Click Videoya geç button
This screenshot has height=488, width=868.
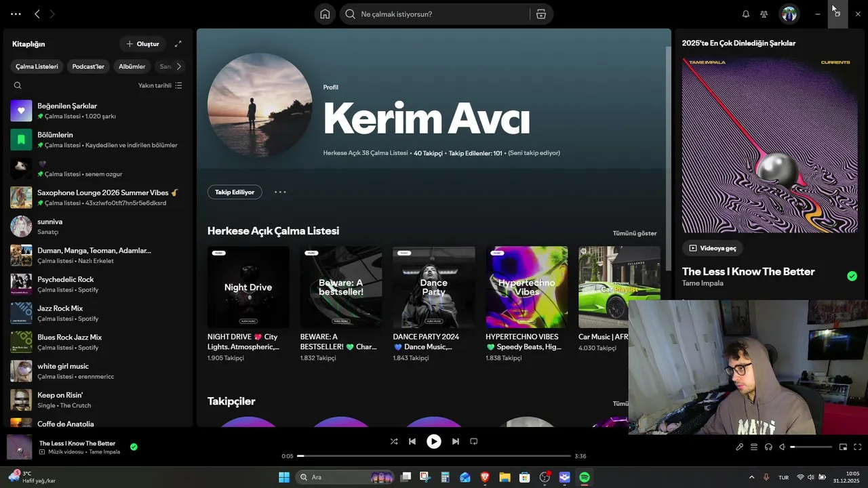tap(712, 248)
